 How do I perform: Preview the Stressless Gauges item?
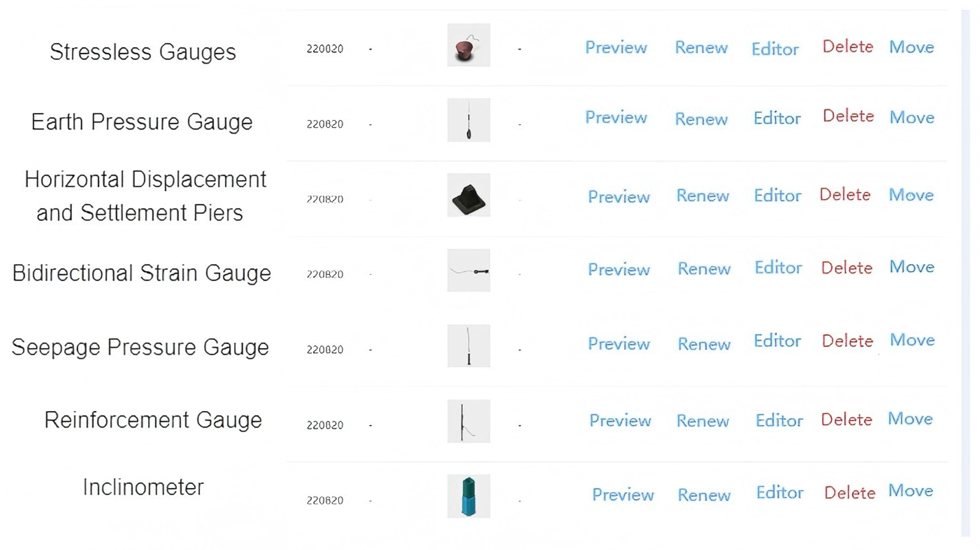(x=616, y=48)
